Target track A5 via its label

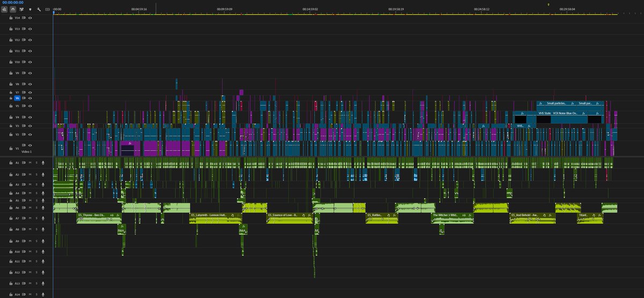click(17, 200)
